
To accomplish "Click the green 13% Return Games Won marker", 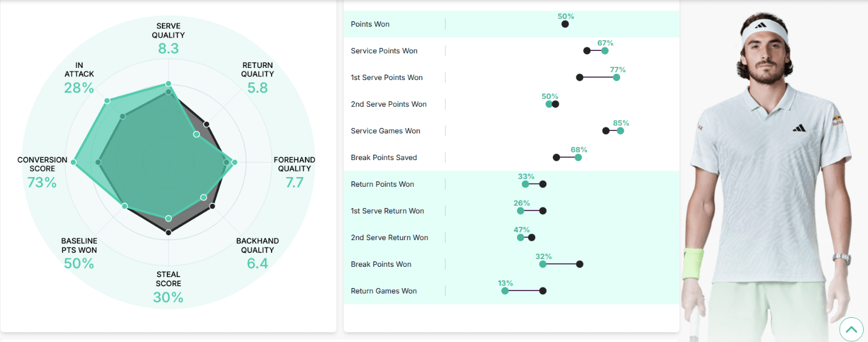I will pos(505,291).
